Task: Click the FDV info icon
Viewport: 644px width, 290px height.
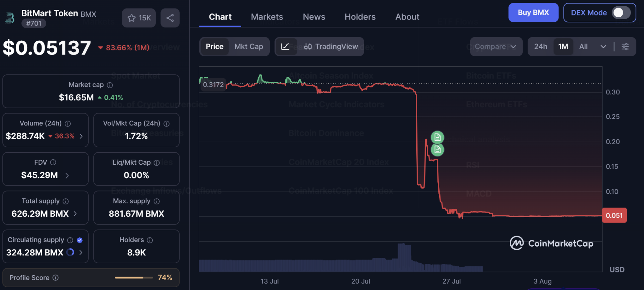Action: pos(53,162)
